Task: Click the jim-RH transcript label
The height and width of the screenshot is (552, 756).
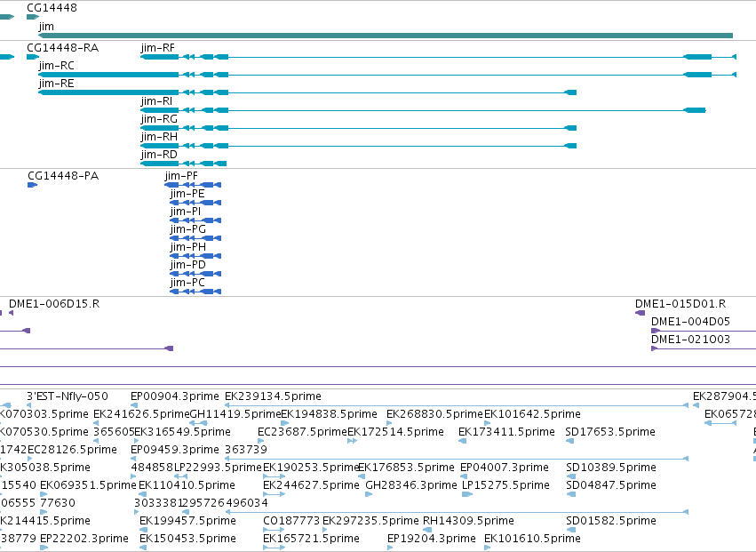Action: coord(159,137)
